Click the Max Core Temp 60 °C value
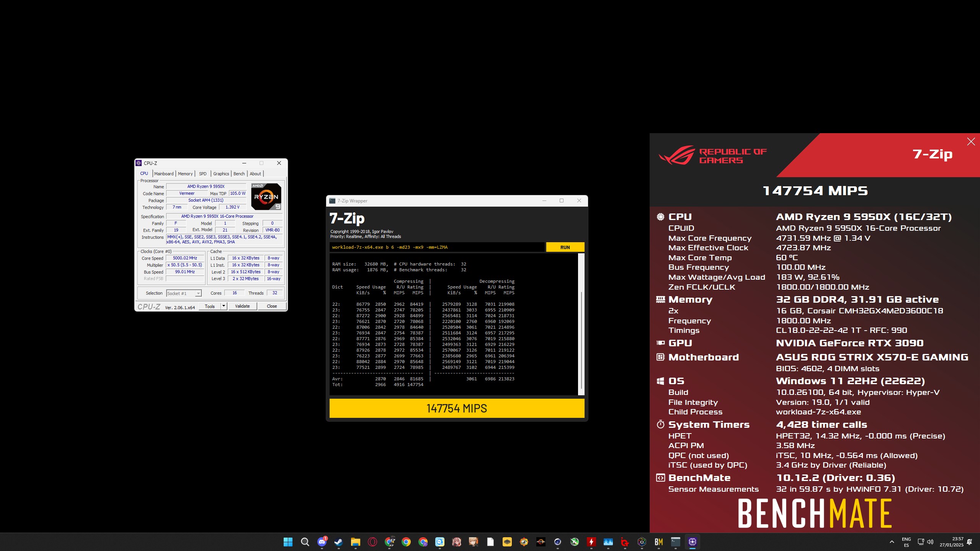Viewport: 980px width, 551px height. coord(787,258)
